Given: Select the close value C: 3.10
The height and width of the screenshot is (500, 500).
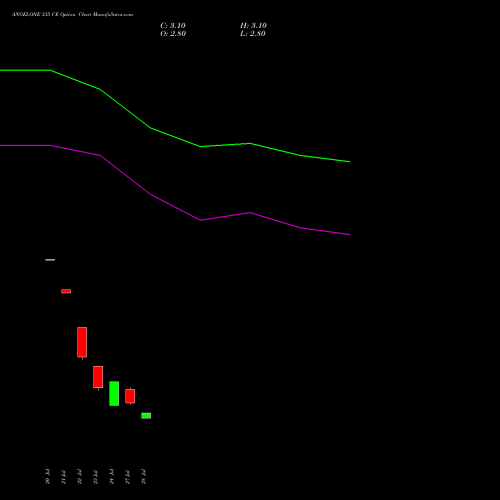Looking at the screenshot, I should 173,26.
